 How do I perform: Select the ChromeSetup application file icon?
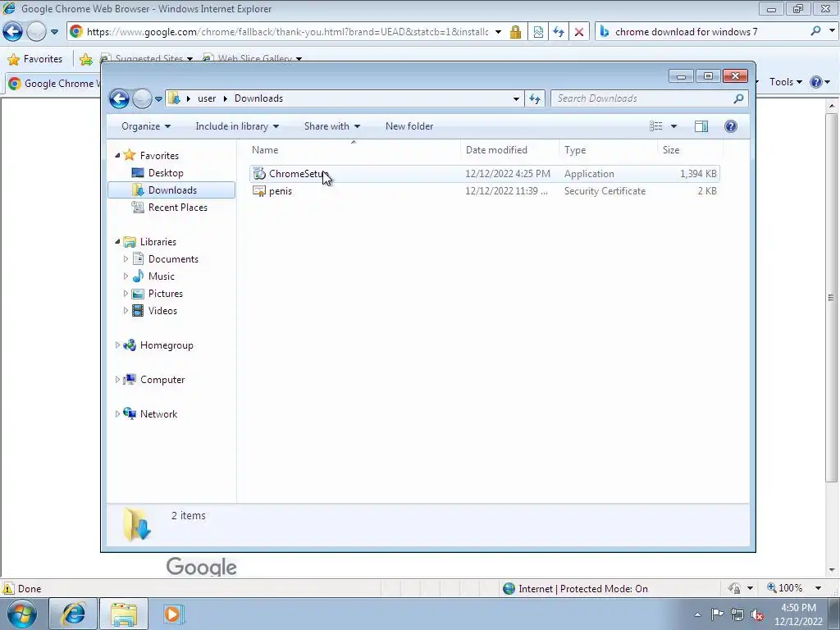[259, 174]
